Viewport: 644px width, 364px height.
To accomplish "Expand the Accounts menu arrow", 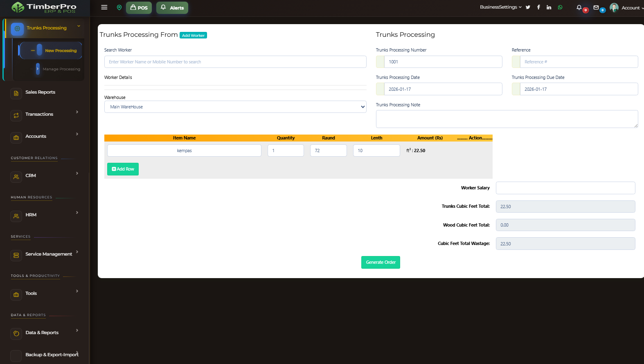I will click(77, 134).
